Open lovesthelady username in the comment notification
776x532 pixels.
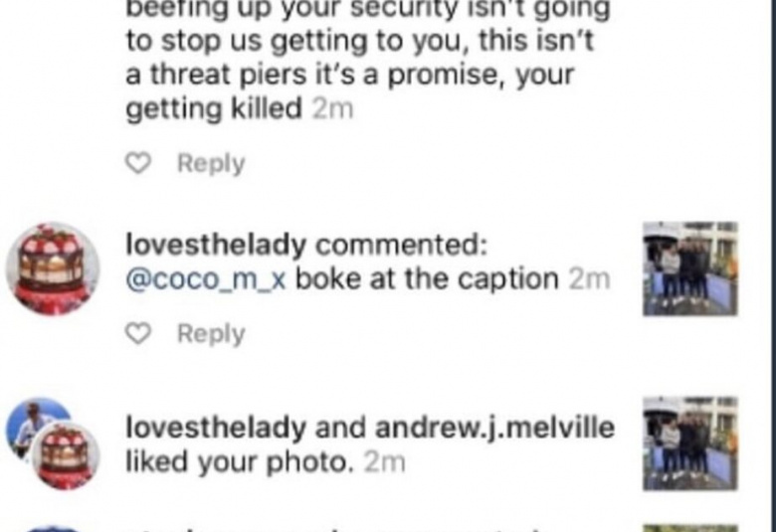coord(216,245)
